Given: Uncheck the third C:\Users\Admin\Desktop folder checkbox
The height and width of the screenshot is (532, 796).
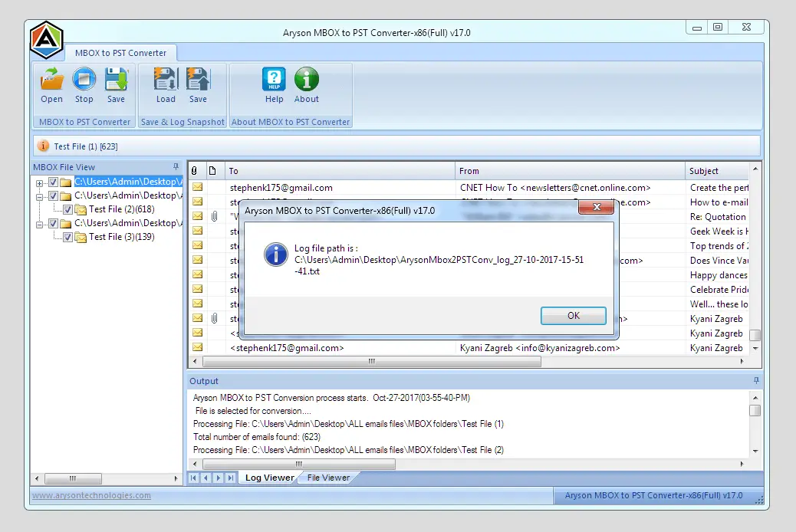Looking at the screenshot, I should click(54, 223).
